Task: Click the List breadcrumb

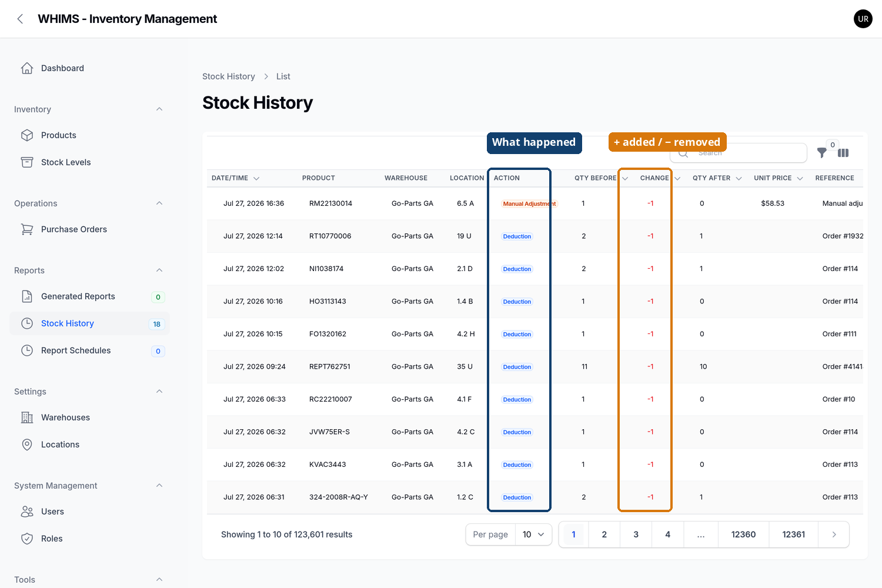Action: click(283, 76)
